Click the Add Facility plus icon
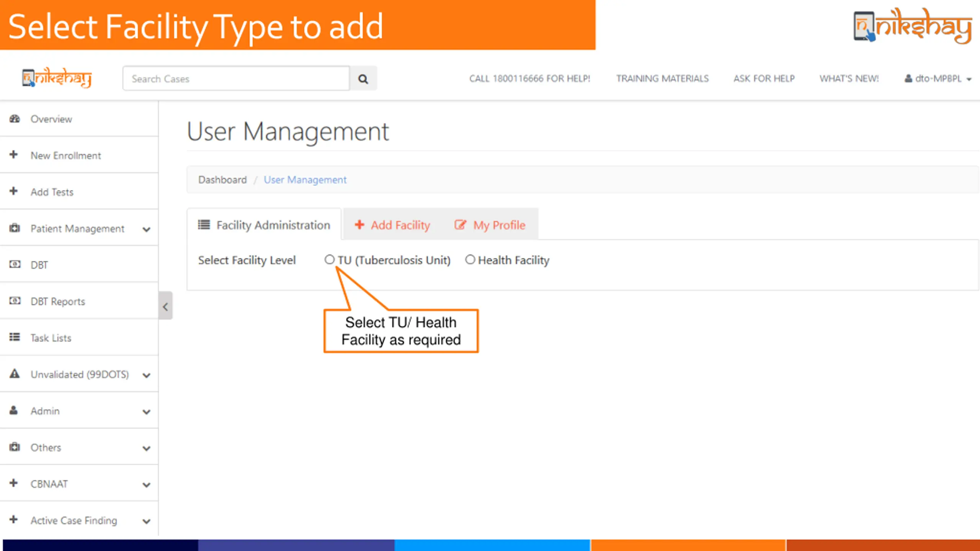The image size is (980, 551). [359, 225]
